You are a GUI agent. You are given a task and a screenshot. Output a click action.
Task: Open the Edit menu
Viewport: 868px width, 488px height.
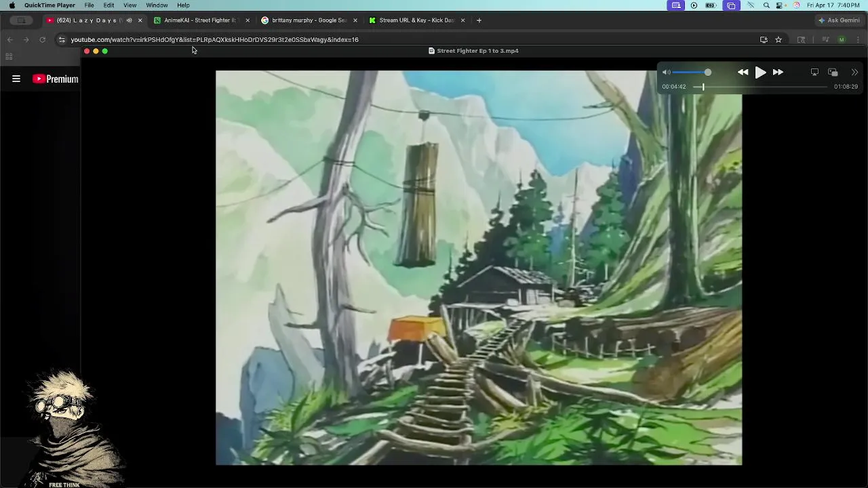(108, 5)
